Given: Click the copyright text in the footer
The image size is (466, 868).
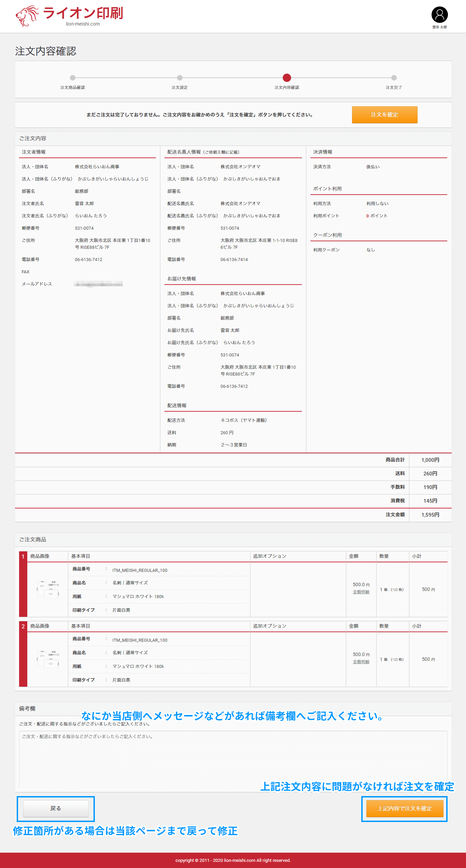Looking at the screenshot, I should 233,861.
